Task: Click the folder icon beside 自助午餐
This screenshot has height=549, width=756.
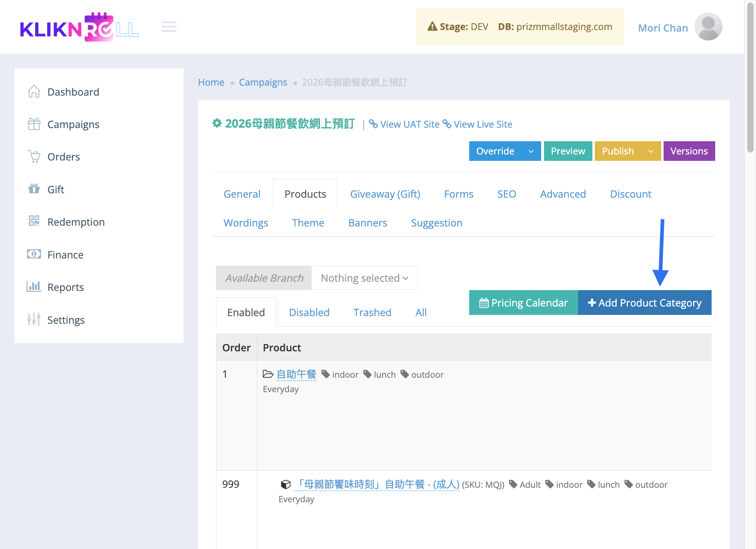Action: 268,374
